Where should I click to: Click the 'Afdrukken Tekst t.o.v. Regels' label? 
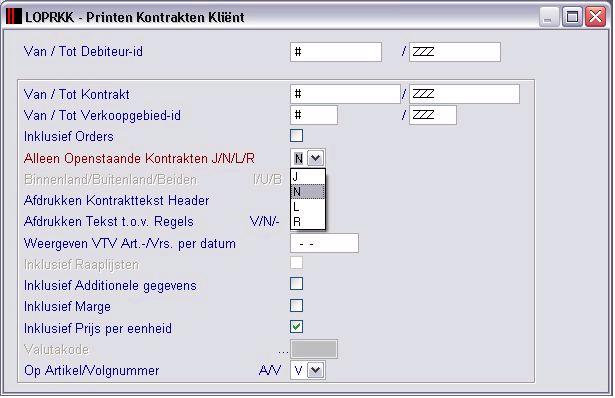[109, 222]
